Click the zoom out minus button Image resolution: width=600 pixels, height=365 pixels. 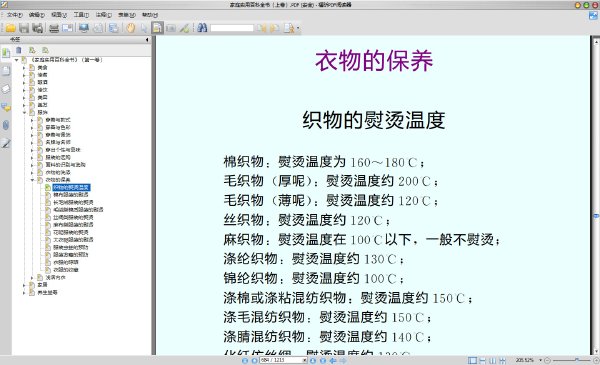tap(547, 360)
